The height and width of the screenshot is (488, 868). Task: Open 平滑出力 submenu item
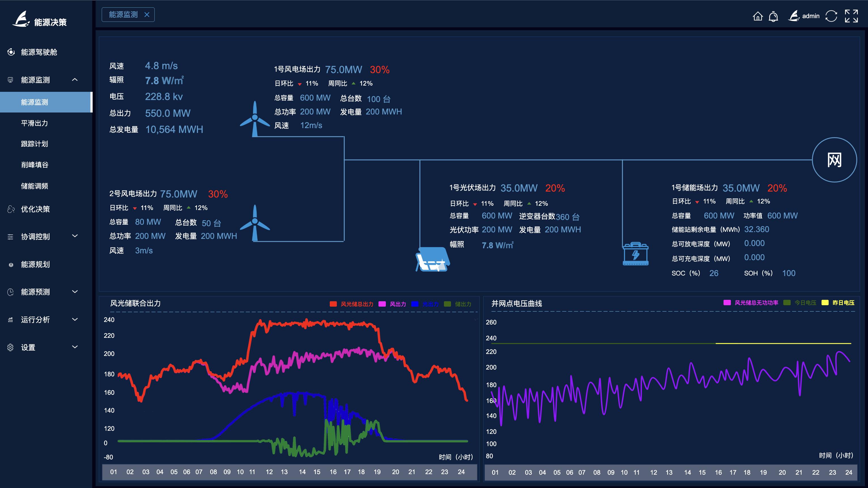tap(34, 123)
